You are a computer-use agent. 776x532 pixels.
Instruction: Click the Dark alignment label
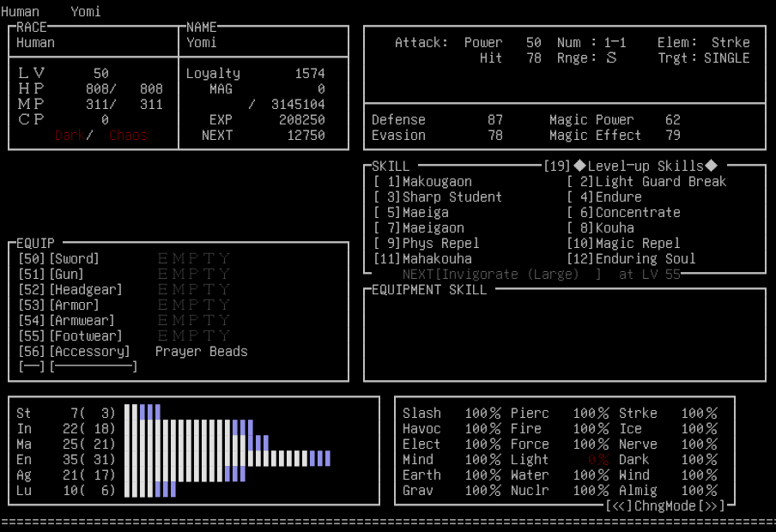[70, 135]
